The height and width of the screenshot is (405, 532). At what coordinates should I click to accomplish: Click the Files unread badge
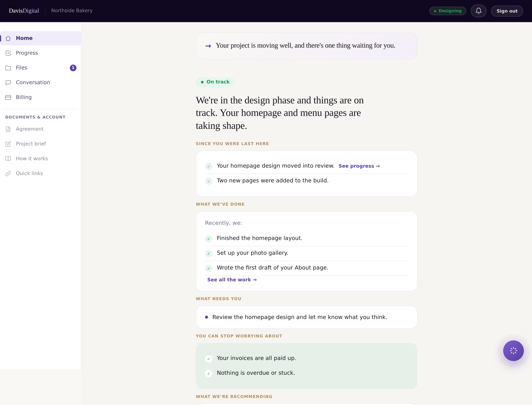point(73,68)
